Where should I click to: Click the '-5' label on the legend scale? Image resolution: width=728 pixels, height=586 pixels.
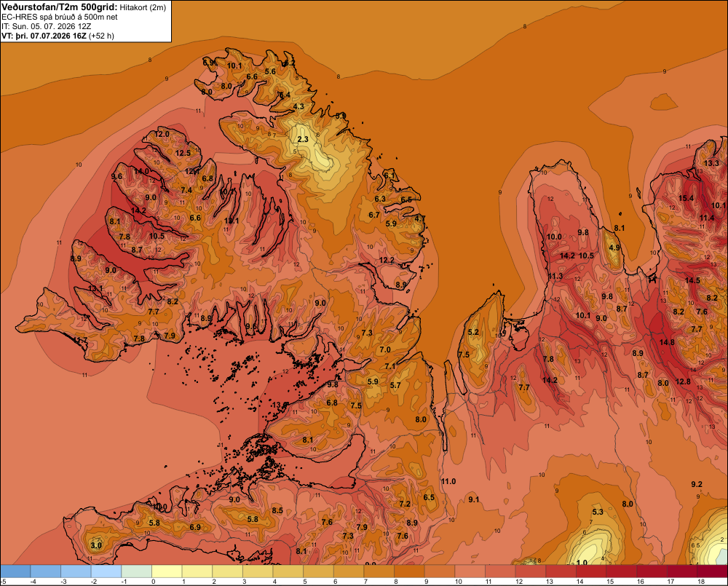(x=3, y=582)
